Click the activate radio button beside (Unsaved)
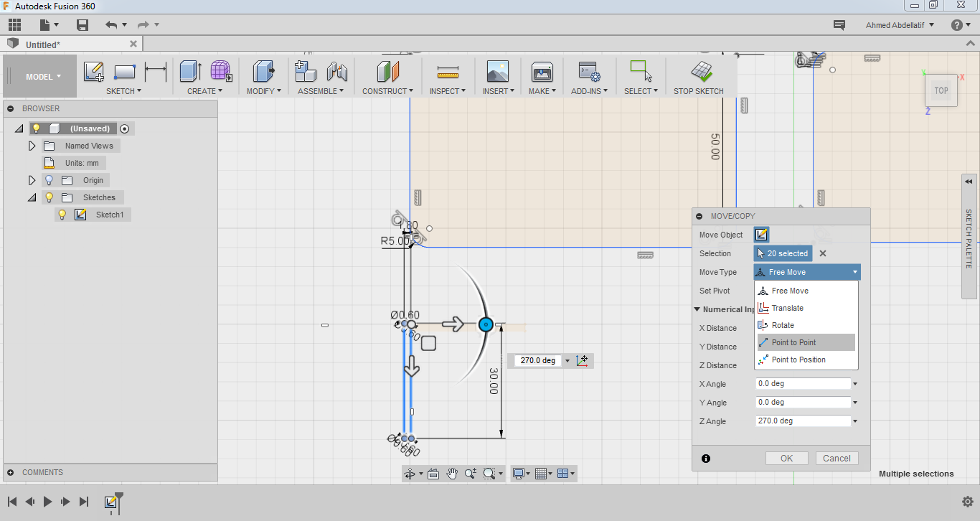The height and width of the screenshot is (521, 980). 125,128
